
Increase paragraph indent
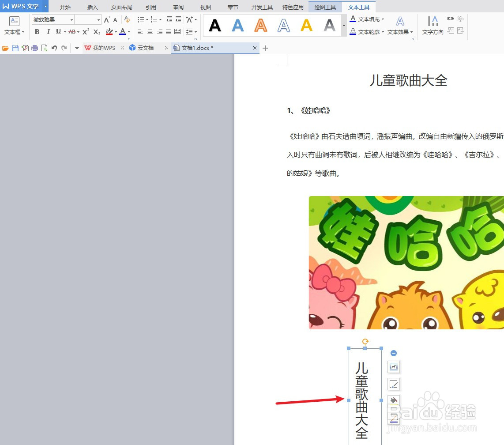178,19
